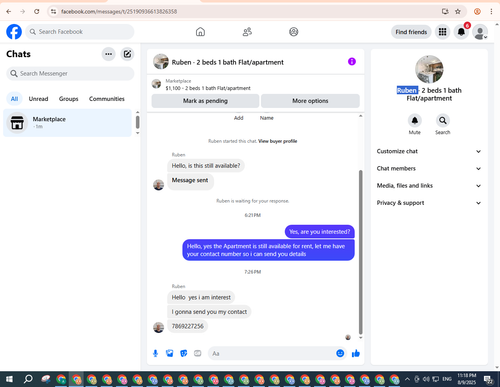Click the 'Yes, are you interested?' message

click(320, 232)
